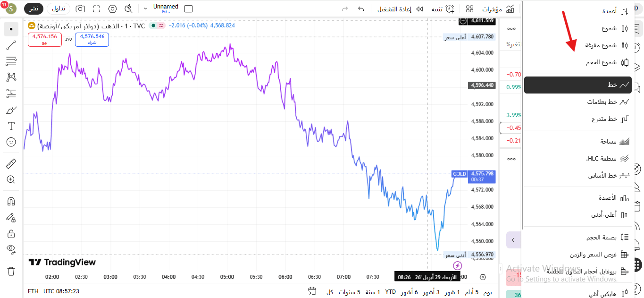
Task: Select the text annotation tool
Action: click(11, 126)
